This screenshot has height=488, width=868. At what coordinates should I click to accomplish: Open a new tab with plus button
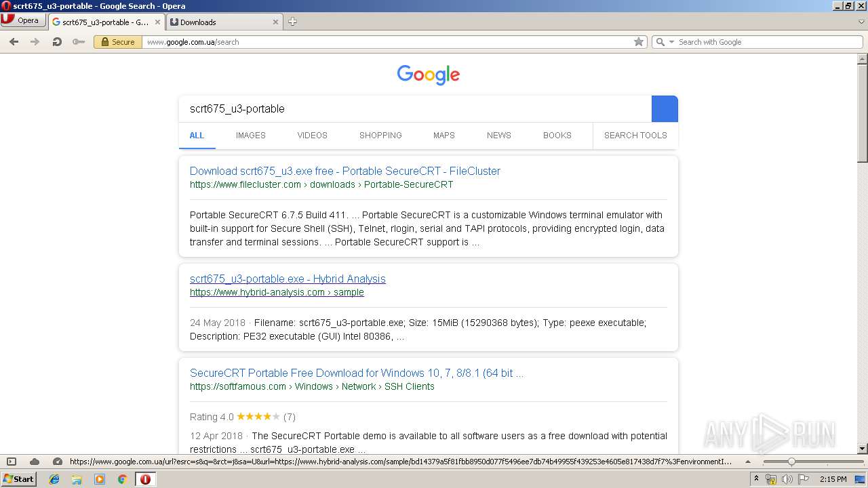point(292,22)
